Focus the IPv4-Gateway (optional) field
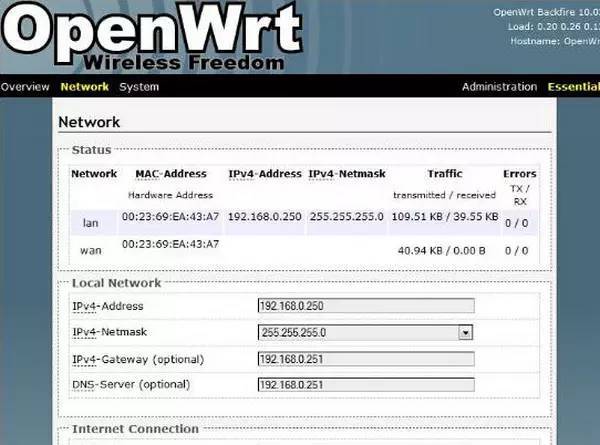This screenshot has height=445, width=600. click(366, 359)
